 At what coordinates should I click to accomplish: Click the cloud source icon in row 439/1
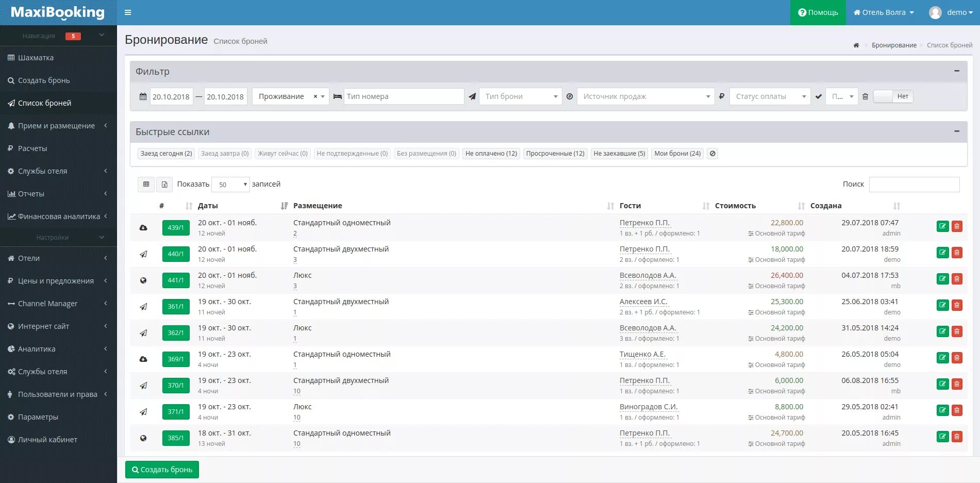tap(143, 228)
